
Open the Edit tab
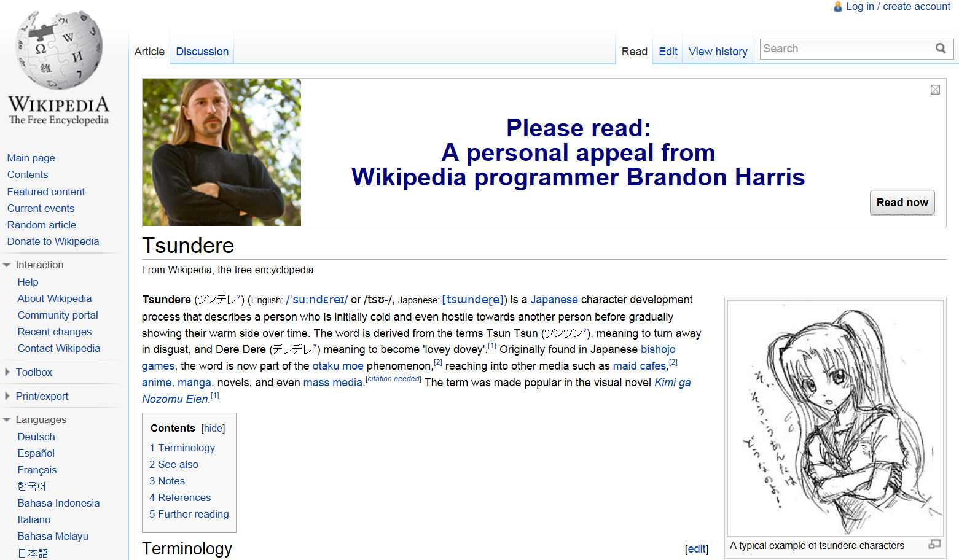tap(668, 52)
